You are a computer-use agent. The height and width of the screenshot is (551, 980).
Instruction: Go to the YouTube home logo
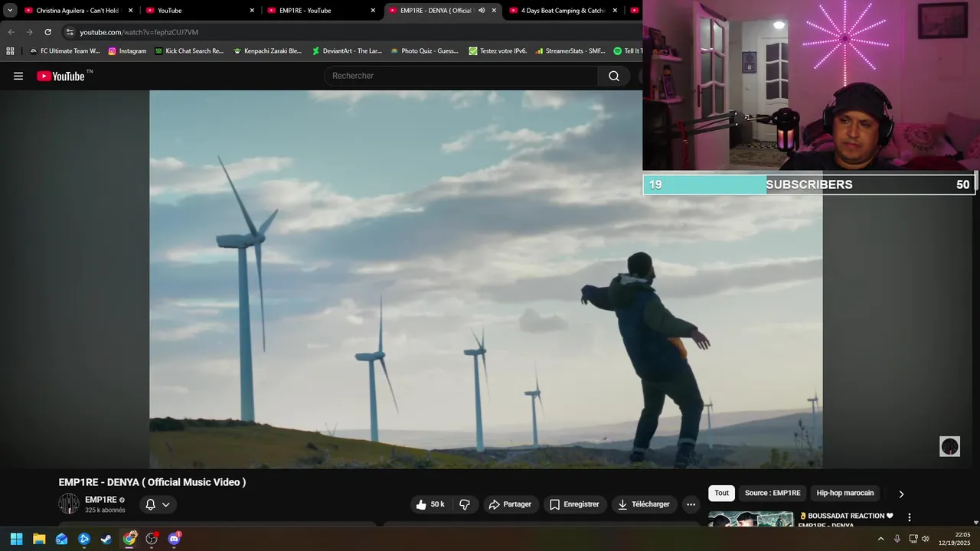point(61,76)
